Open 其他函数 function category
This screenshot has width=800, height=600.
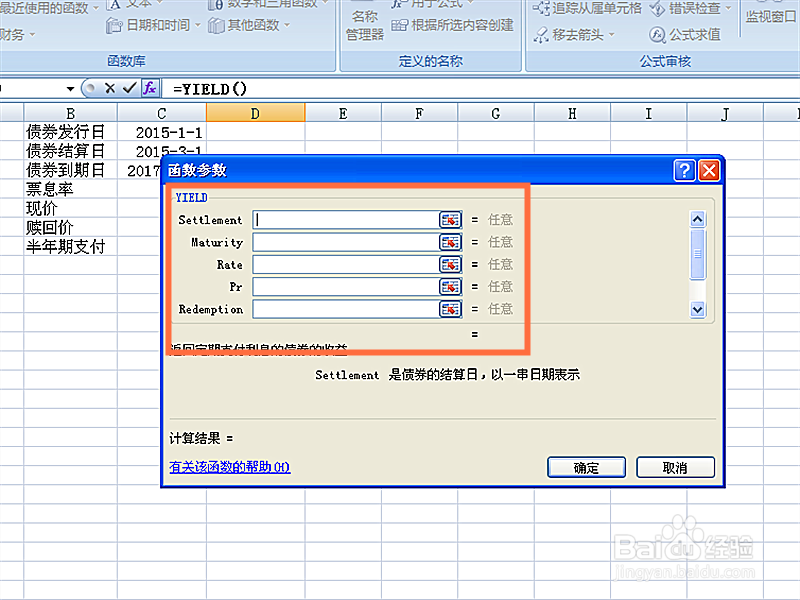click(249, 25)
